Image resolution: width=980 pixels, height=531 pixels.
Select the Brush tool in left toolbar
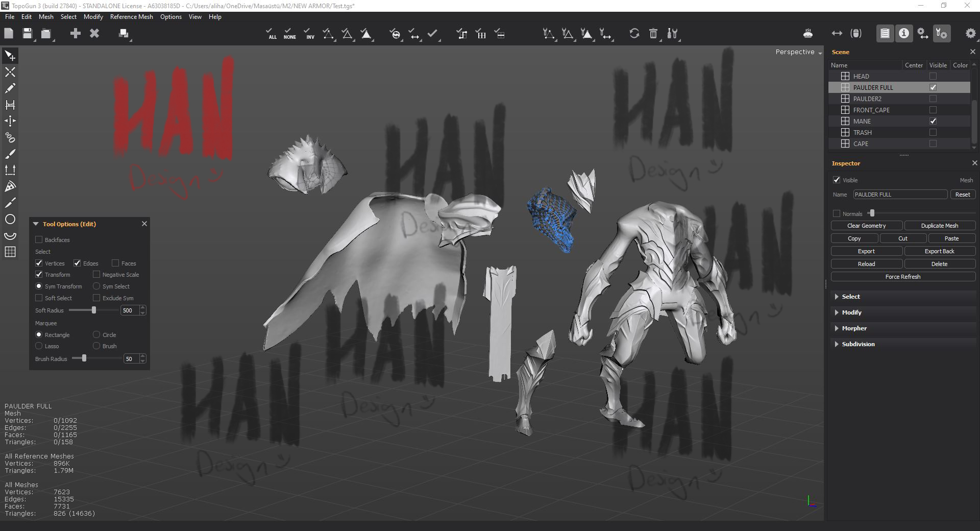pos(10,154)
